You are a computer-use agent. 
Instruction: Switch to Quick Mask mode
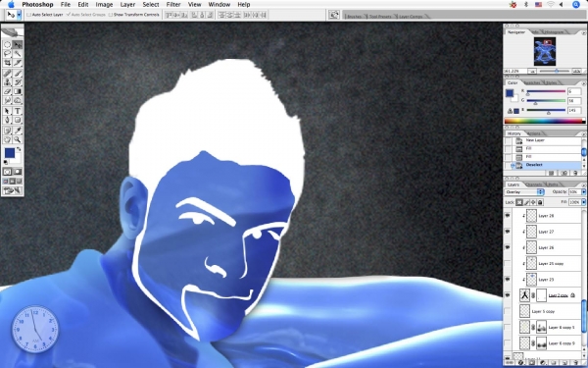18,172
